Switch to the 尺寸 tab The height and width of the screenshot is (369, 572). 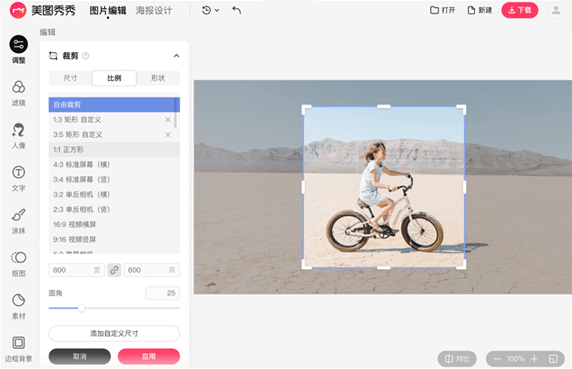(x=70, y=78)
